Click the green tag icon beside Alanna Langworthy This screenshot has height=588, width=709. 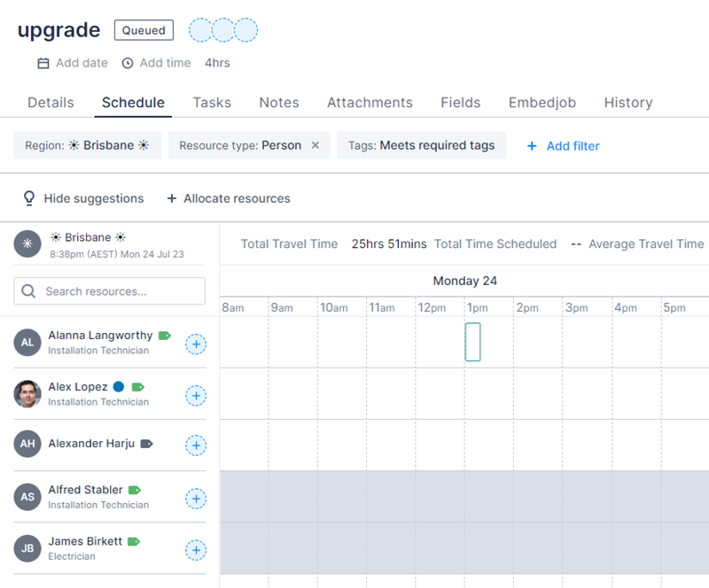tap(162, 335)
